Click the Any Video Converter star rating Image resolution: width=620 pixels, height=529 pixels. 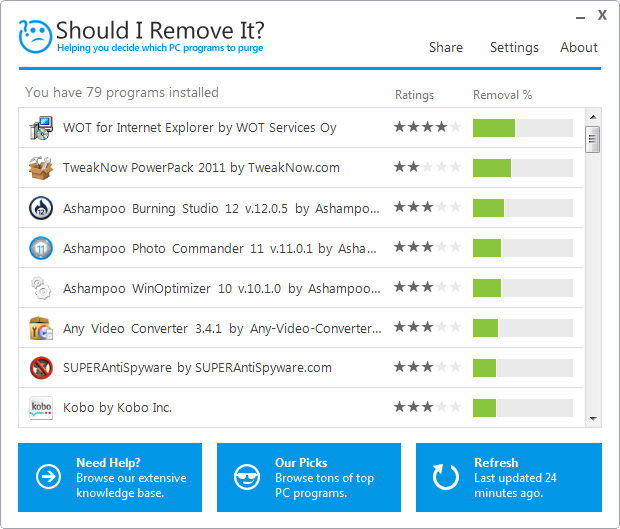tap(427, 327)
